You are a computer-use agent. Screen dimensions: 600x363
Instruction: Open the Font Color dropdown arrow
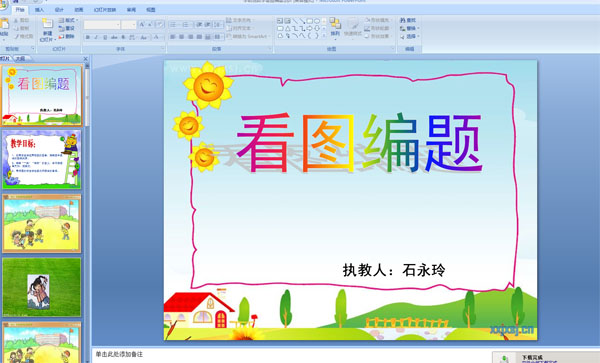point(163,37)
